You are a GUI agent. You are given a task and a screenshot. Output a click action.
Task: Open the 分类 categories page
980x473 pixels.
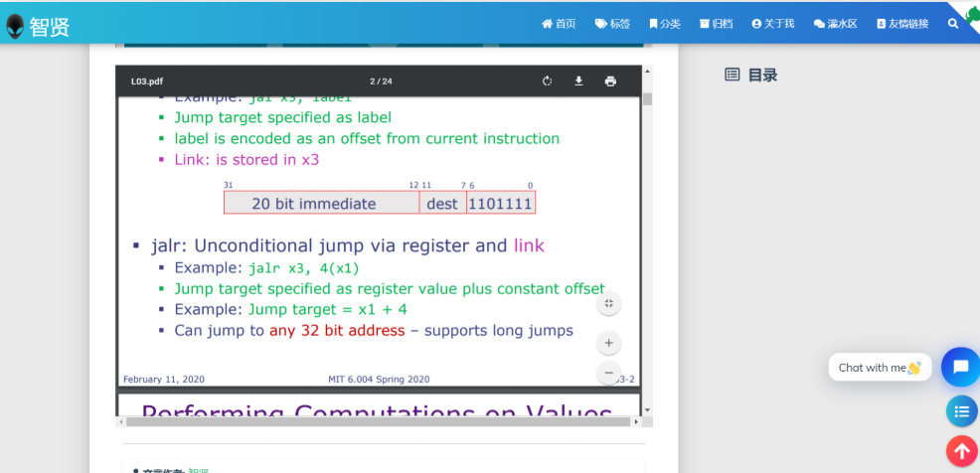pos(665,23)
